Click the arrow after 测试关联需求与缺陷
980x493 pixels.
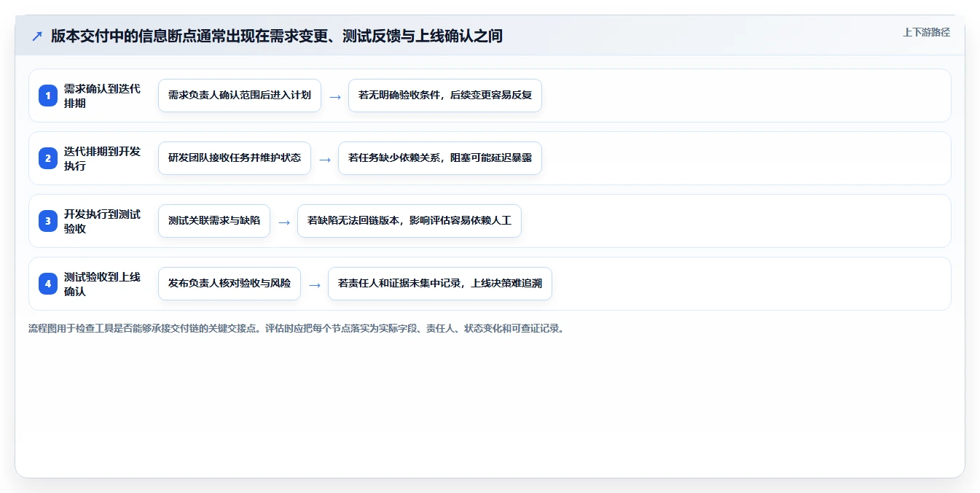pyautogui.click(x=284, y=222)
